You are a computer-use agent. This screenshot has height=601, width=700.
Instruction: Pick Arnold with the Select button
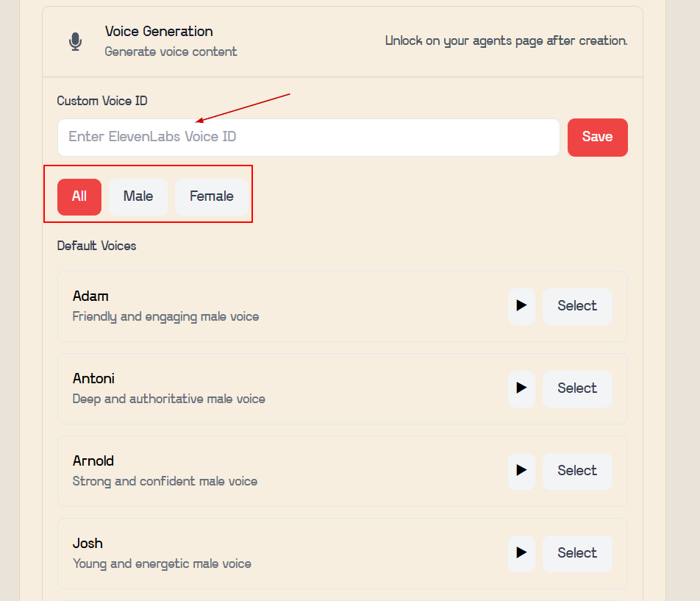[577, 471]
